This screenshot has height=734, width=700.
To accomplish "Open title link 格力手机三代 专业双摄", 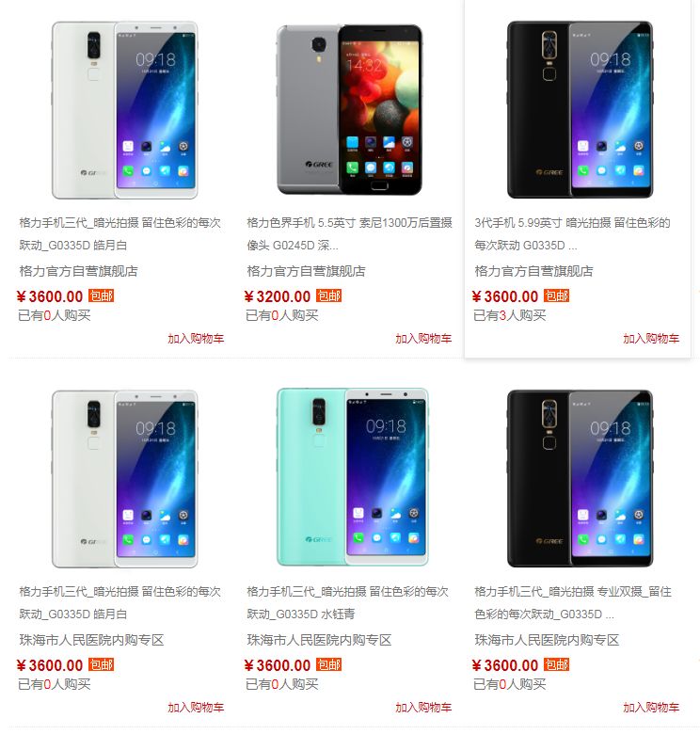I will coord(573,602).
